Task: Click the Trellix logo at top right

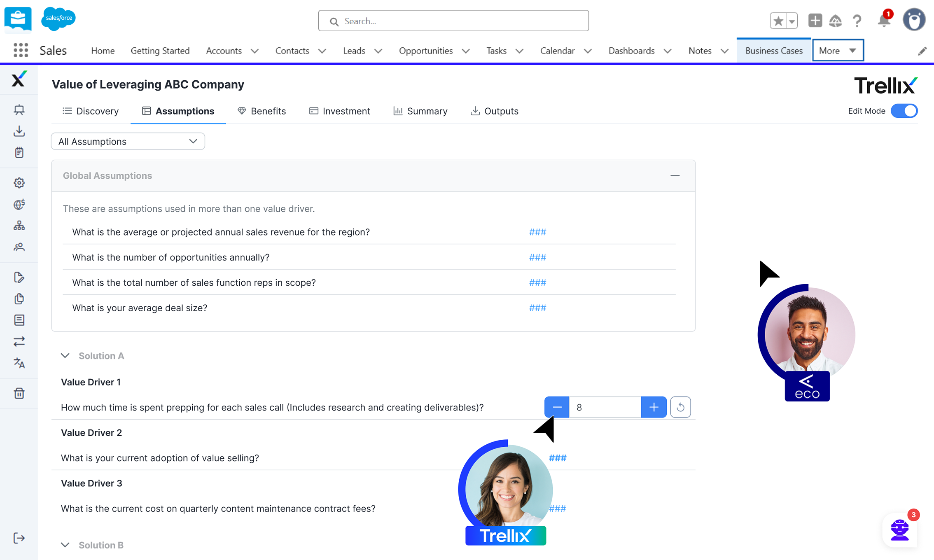Action: coord(886,85)
